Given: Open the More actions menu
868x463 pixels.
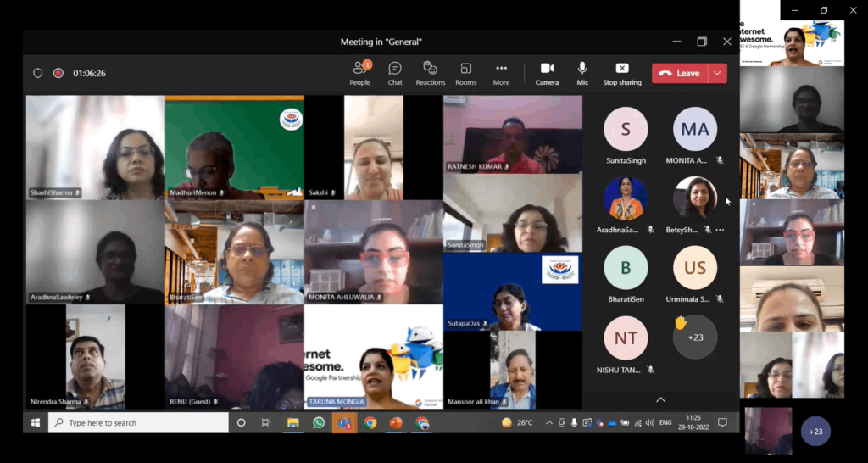Looking at the screenshot, I should point(501,73).
